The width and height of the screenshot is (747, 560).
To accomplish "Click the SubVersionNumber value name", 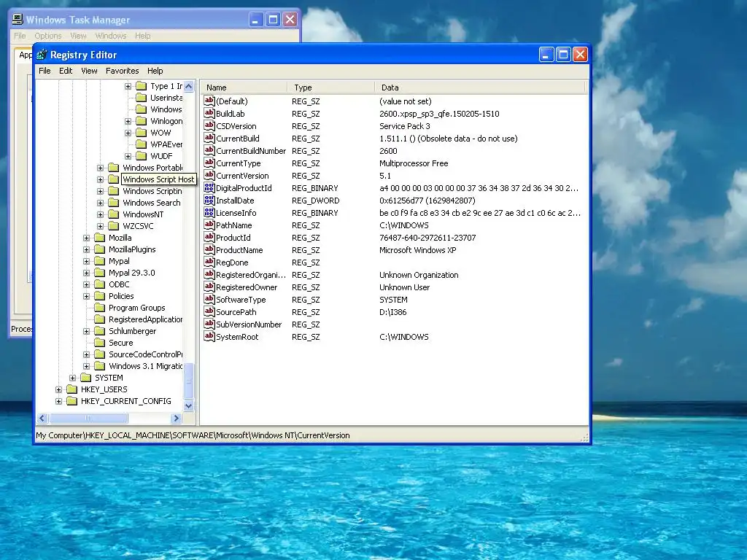I will point(249,324).
